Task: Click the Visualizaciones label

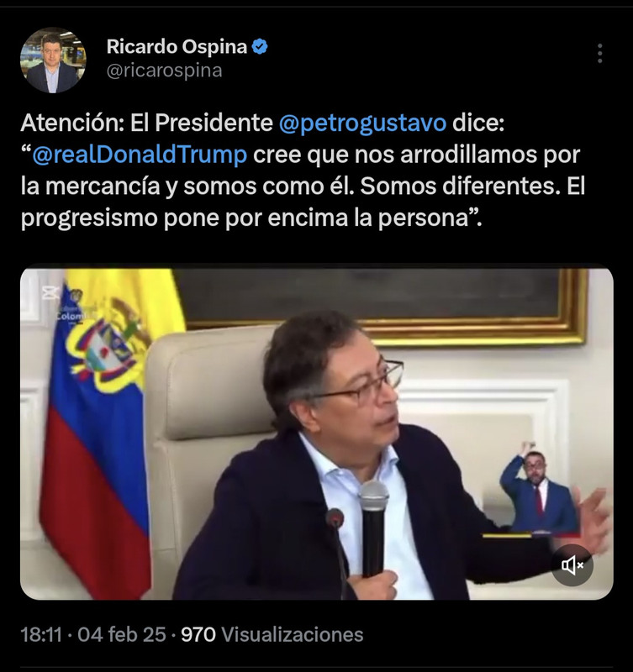Action: pos(292,634)
